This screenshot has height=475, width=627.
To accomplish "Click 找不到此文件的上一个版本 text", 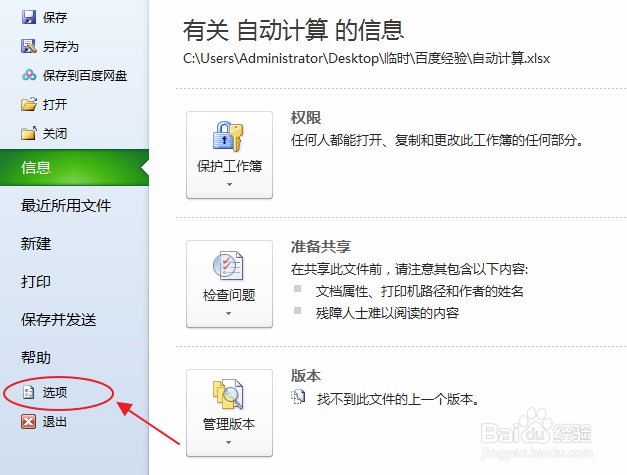I will [x=398, y=399].
